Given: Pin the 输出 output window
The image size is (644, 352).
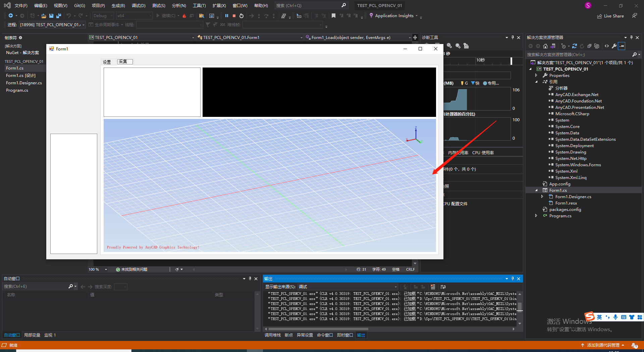Looking at the screenshot, I should click(x=512, y=278).
